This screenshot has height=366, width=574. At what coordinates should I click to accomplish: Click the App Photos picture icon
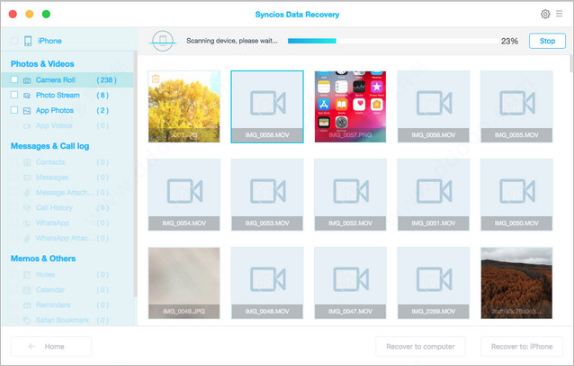(27, 111)
